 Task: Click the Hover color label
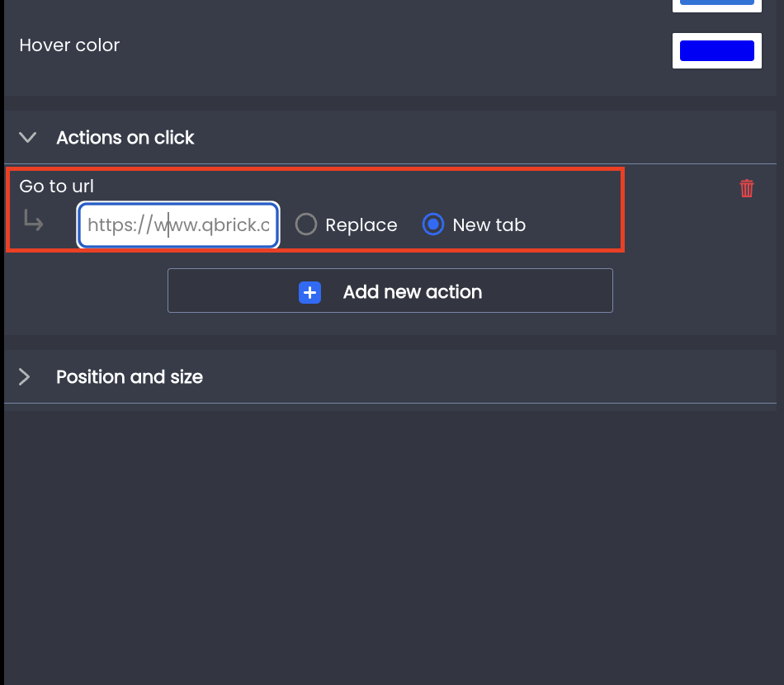tap(69, 45)
